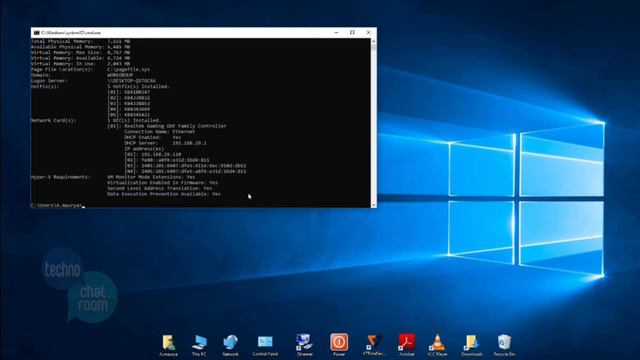The height and width of the screenshot is (360, 640).
Task: Click the 'DHCP Enabled: Yes' line
Action: [153, 138]
